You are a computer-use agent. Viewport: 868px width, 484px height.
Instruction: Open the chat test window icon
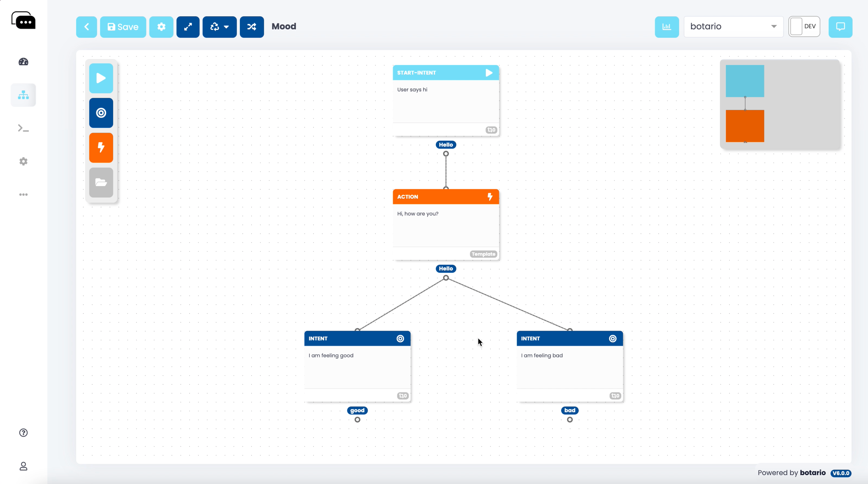[x=840, y=27]
